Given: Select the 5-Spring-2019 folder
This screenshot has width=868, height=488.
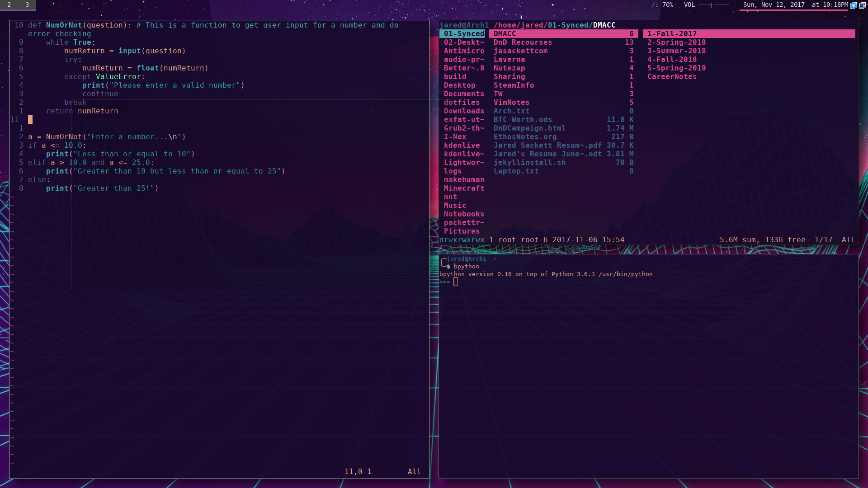Looking at the screenshot, I should [676, 68].
